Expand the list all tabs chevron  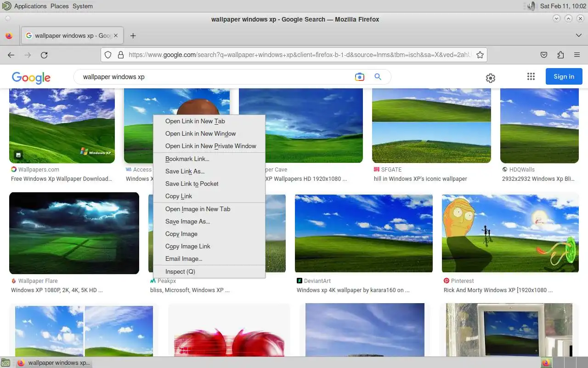point(578,35)
